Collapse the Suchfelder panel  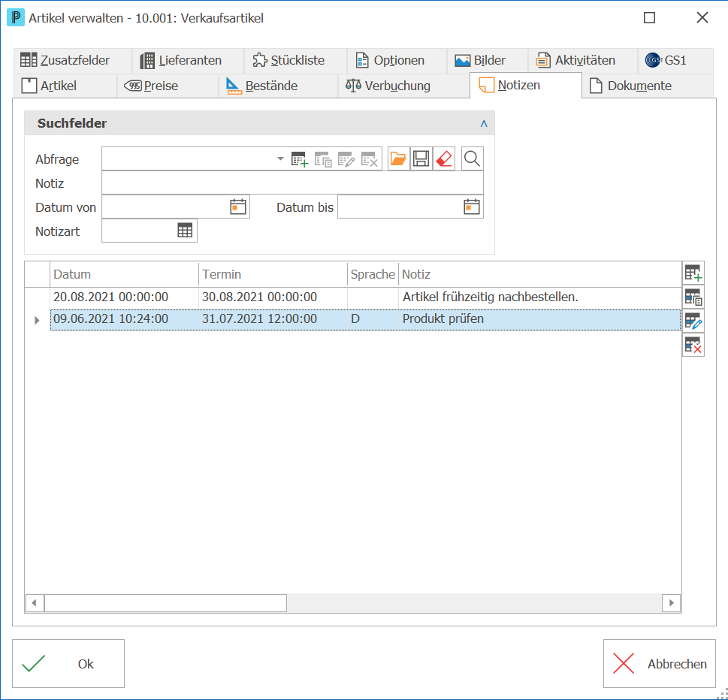tap(484, 123)
